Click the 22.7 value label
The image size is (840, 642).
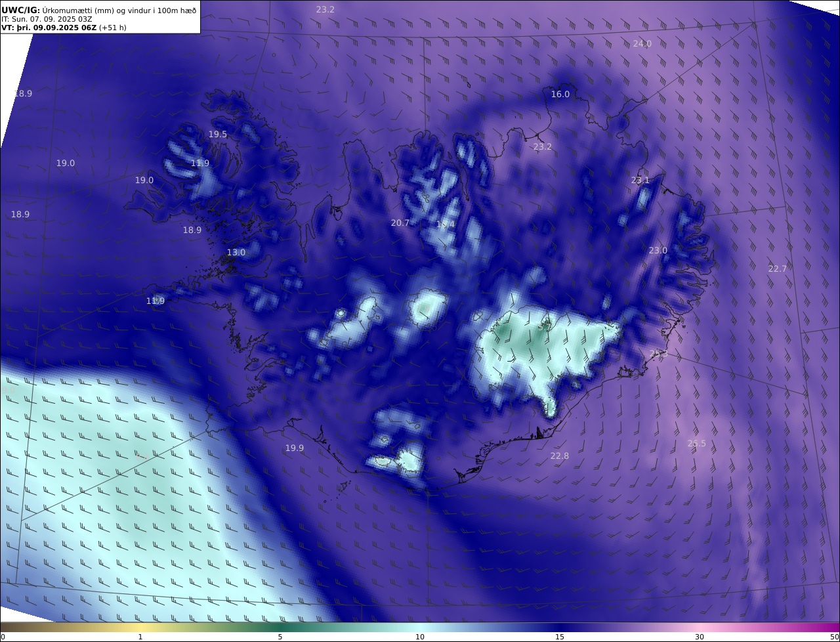(778, 268)
